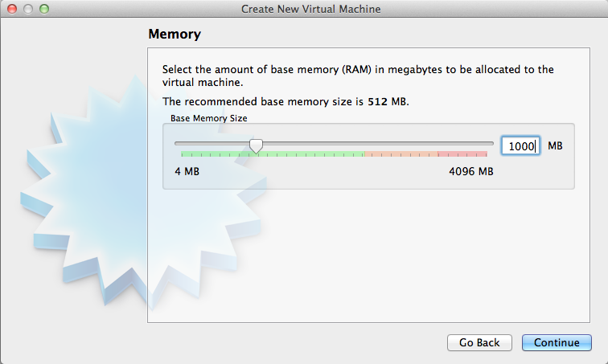Screen dimensions: 608x364
Task: Zoom the window with the green button
Action: pyautogui.click(x=44, y=9)
